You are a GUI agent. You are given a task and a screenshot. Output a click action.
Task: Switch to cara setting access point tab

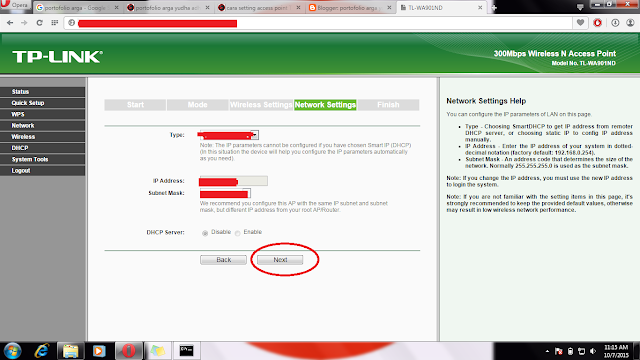pos(260,8)
